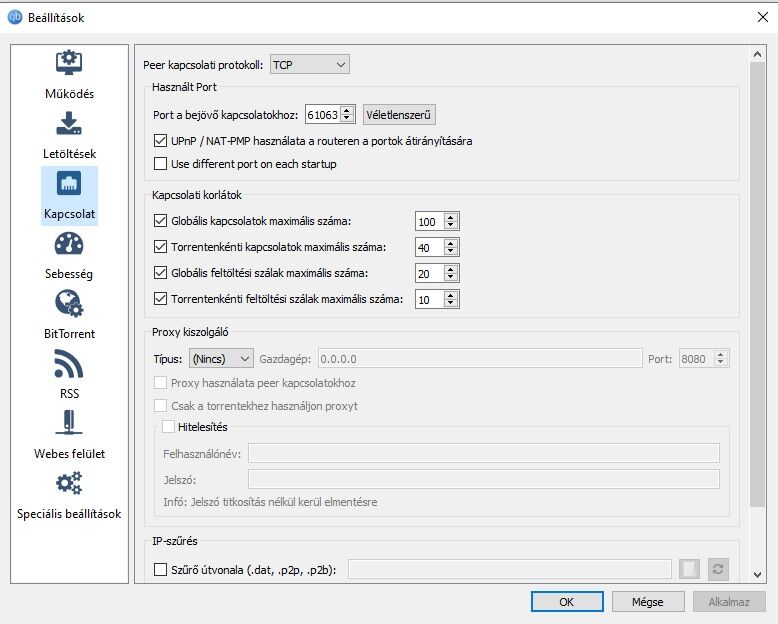
Task: Check the Hitelesítés checkbox
Action: [169, 427]
